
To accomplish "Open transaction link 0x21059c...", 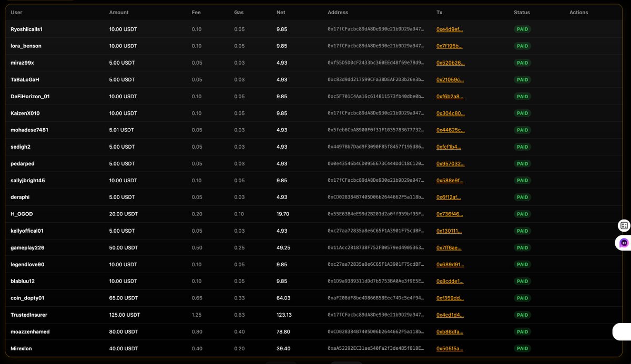I will (450, 80).
